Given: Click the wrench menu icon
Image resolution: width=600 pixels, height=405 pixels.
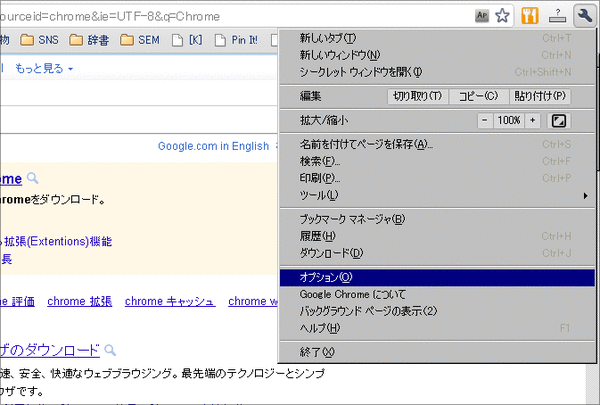Looking at the screenshot, I should [585, 16].
